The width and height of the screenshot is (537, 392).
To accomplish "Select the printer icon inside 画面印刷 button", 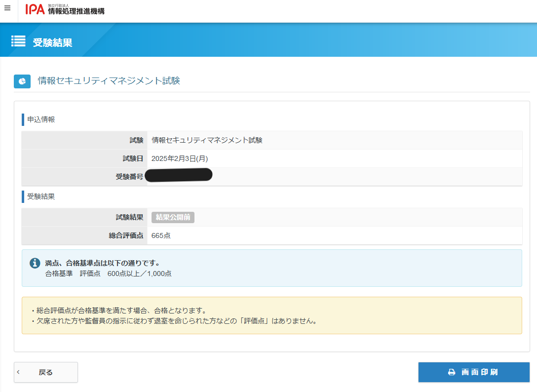I will pyautogui.click(x=452, y=372).
